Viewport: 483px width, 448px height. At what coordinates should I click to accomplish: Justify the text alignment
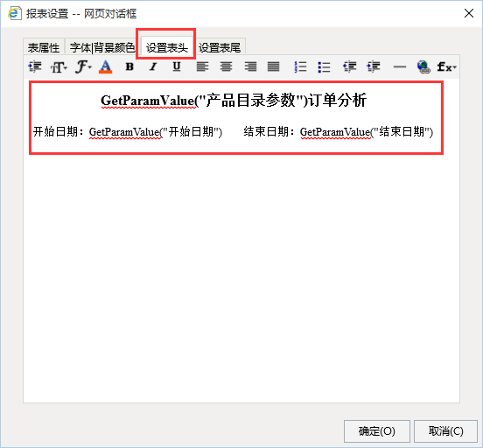[274, 66]
